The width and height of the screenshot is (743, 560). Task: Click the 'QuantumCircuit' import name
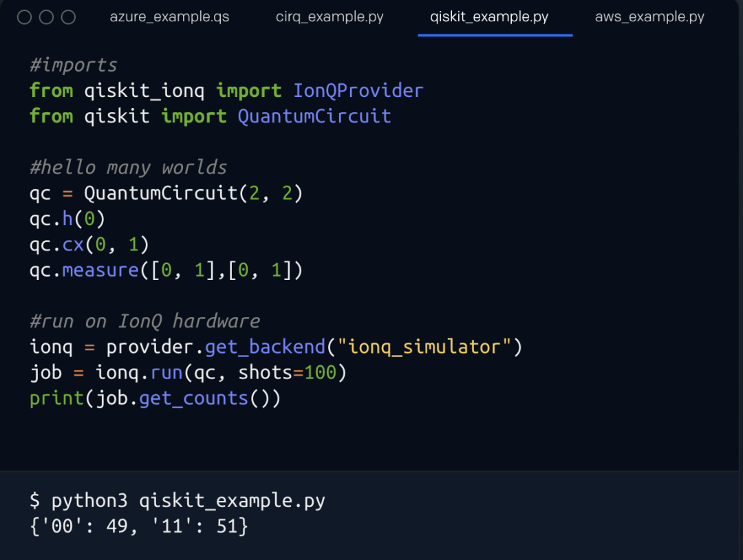[314, 116]
